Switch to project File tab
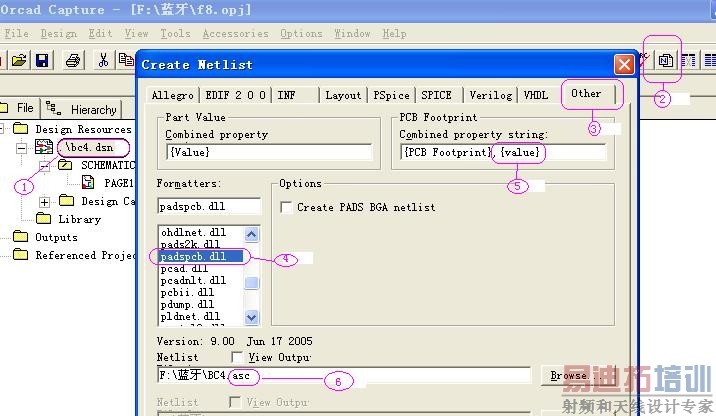 [x=19, y=108]
